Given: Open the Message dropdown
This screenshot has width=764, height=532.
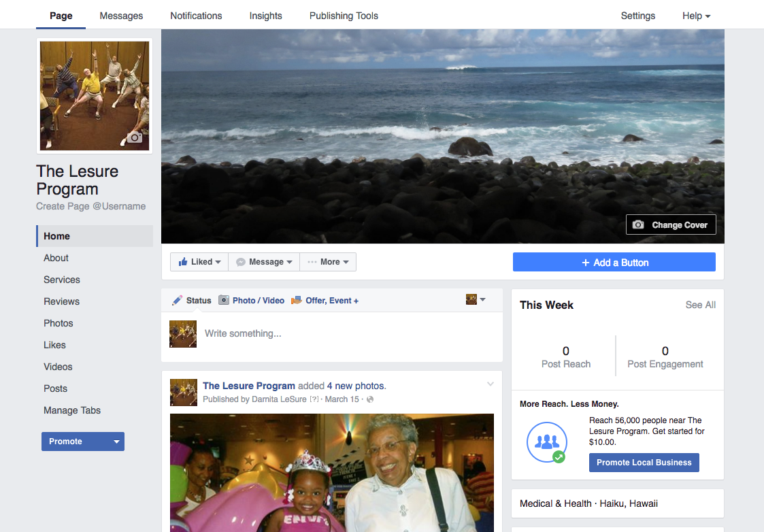Looking at the screenshot, I should [x=263, y=262].
